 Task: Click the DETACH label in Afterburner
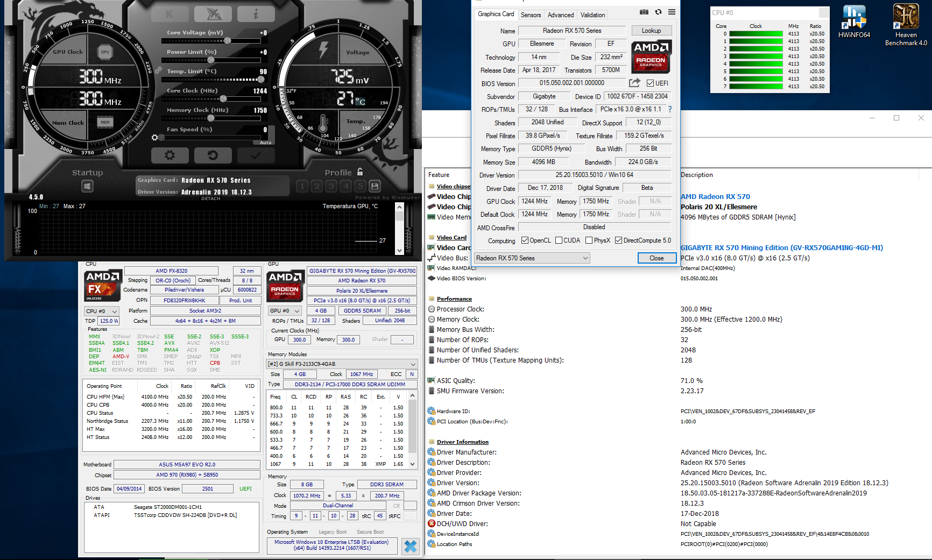pos(211,199)
